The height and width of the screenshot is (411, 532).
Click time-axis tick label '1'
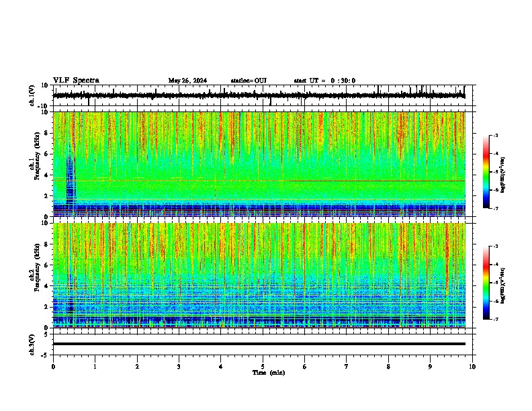(95, 367)
